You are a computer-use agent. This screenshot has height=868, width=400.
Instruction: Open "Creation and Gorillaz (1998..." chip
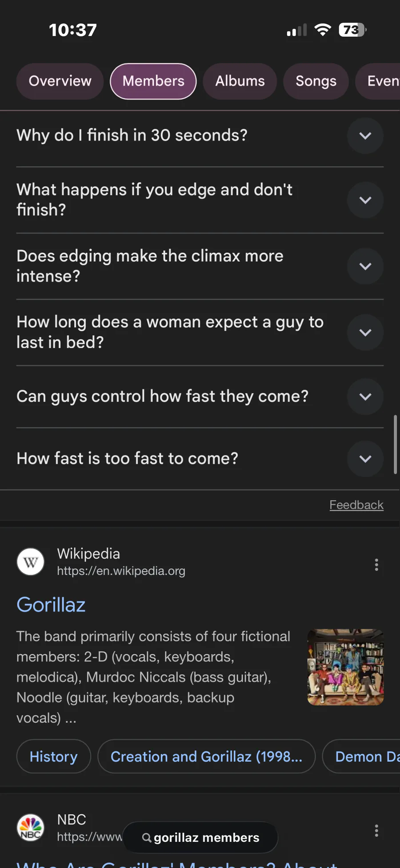(206, 756)
